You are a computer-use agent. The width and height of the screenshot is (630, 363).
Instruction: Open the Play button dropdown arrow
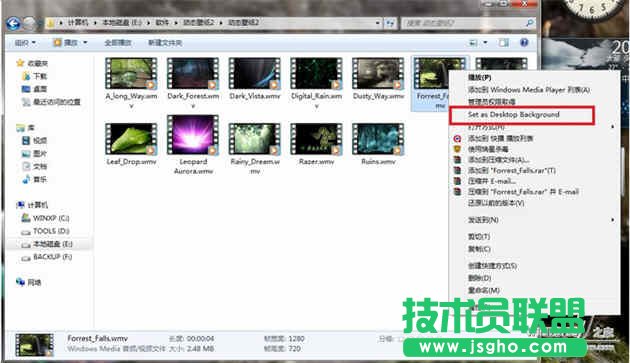point(85,42)
